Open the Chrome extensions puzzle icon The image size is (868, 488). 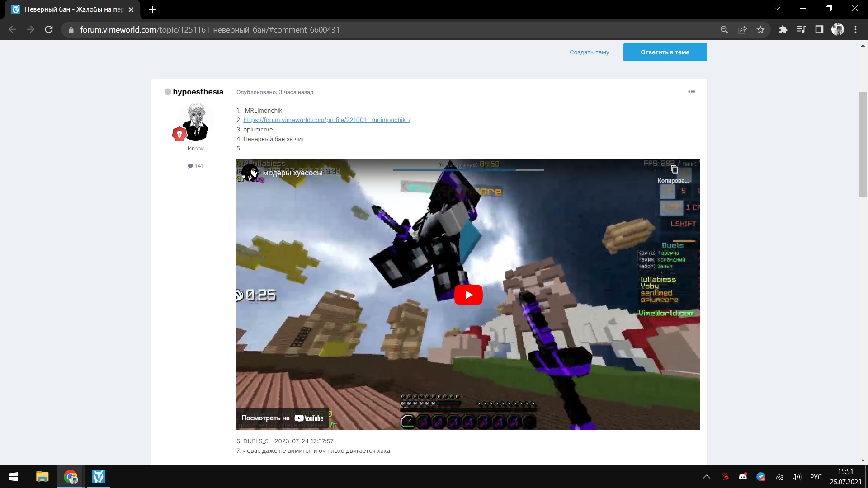(x=783, y=30)
